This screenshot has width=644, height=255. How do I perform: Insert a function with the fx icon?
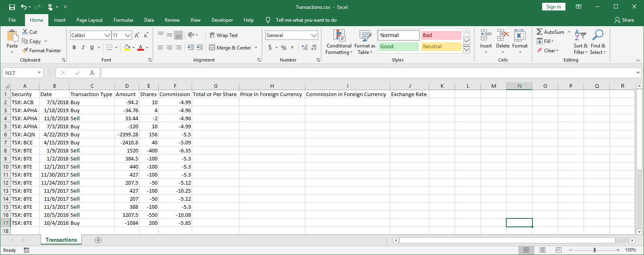coord(92,73)
